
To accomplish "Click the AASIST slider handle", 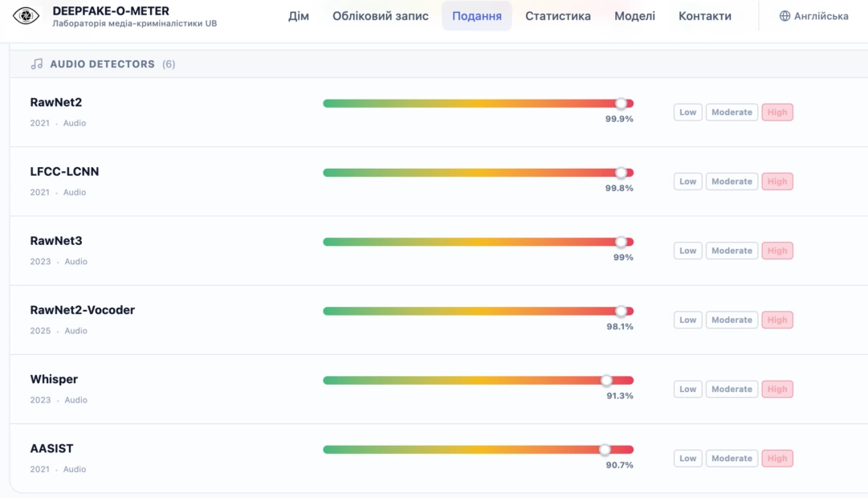I will pos(605,450).
